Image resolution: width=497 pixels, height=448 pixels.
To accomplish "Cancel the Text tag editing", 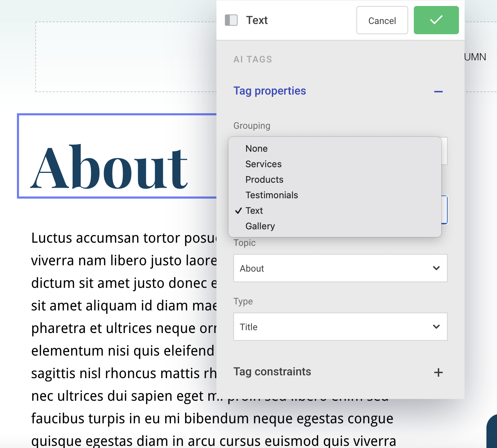I will 382,20.
